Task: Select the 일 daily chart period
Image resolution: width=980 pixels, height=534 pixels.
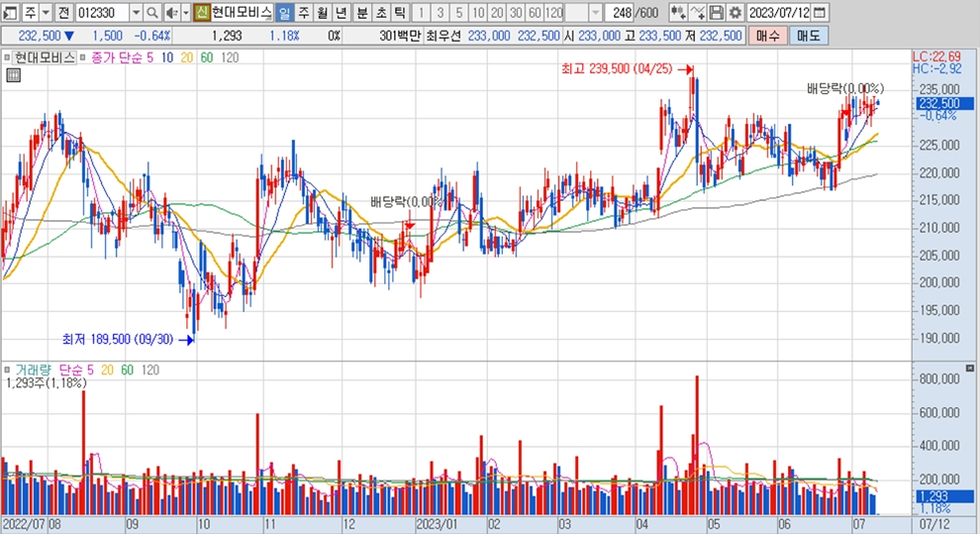Action: tap(284, 12)
